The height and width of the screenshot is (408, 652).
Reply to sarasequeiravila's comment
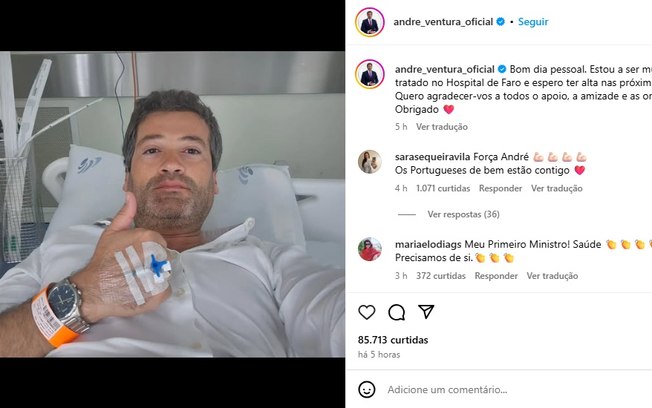click(x=500, y=188)
